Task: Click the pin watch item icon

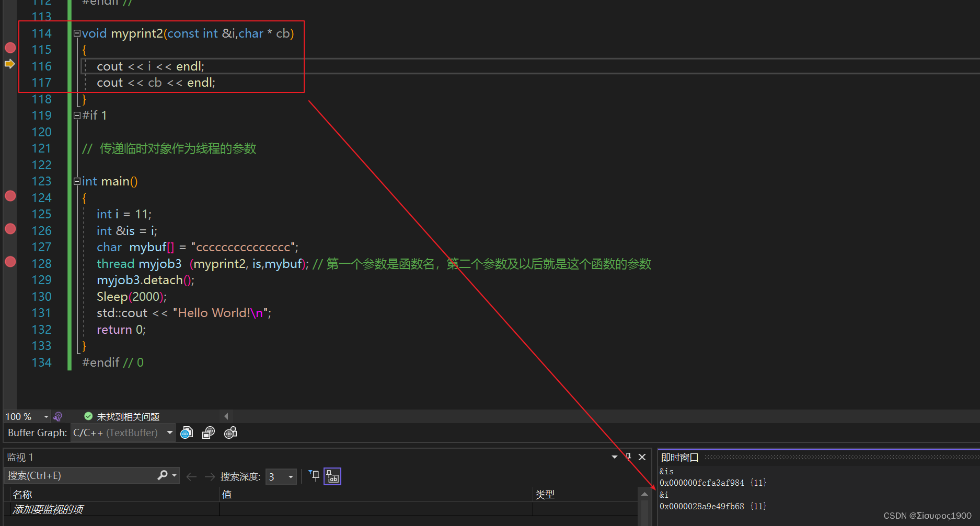Action: click(314, 476)
